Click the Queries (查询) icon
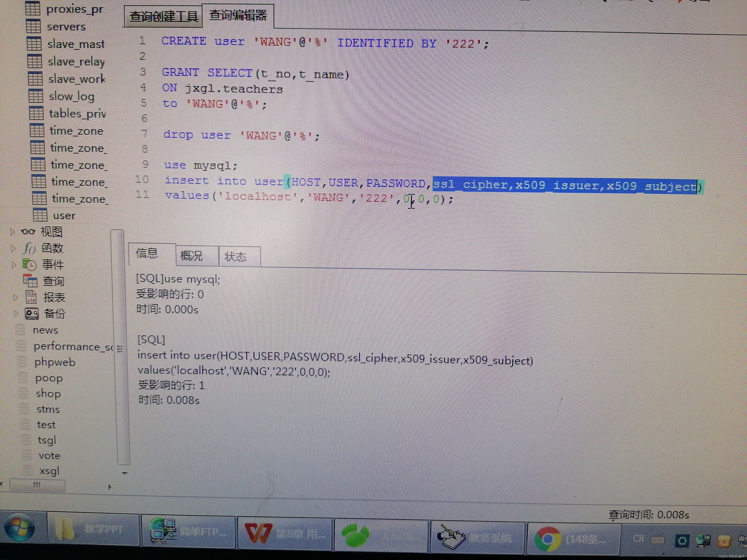This screenshot has height=560, width=747. pyautogui.click(x=30, y=281)
